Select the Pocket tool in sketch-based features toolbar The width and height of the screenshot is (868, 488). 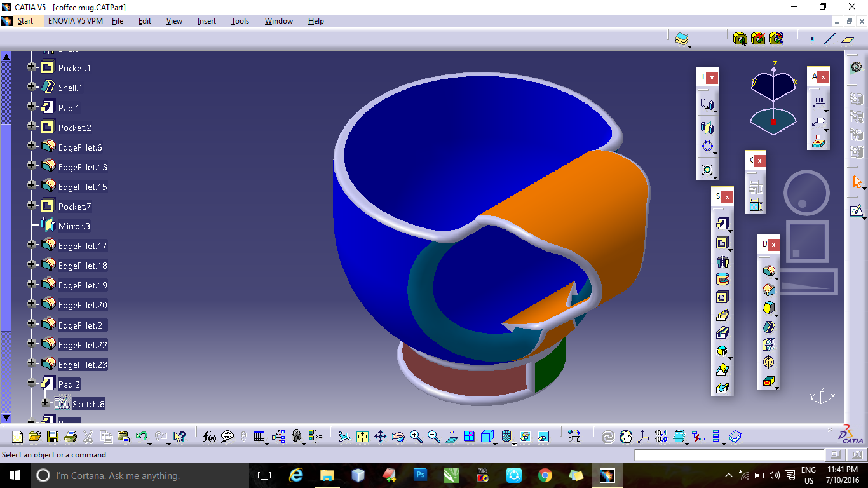[722, 243]
